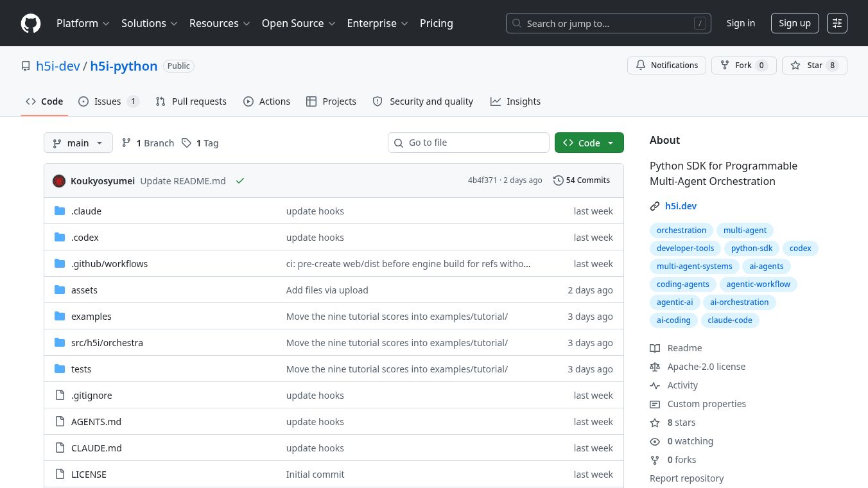The width and height of the screenshot is (868, 488).
Task: Click the GitHub logo icon
Action: click(31, 23)
